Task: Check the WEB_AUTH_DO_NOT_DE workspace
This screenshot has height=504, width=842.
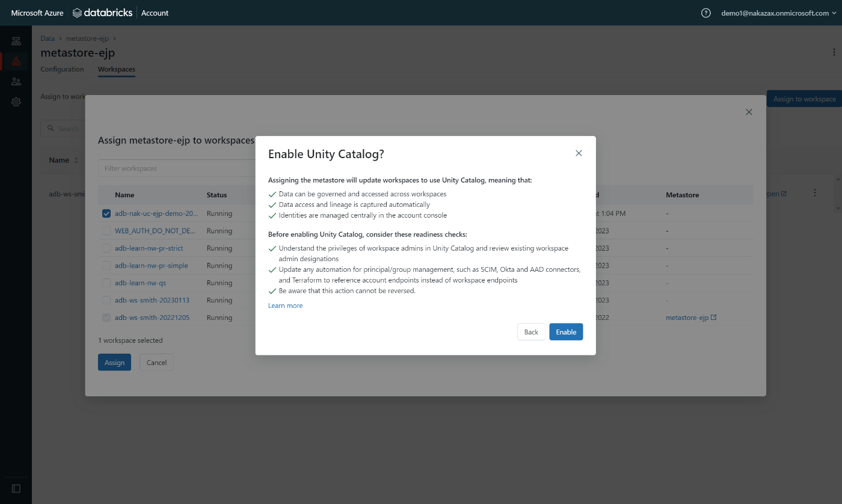Action: (106, 230)
